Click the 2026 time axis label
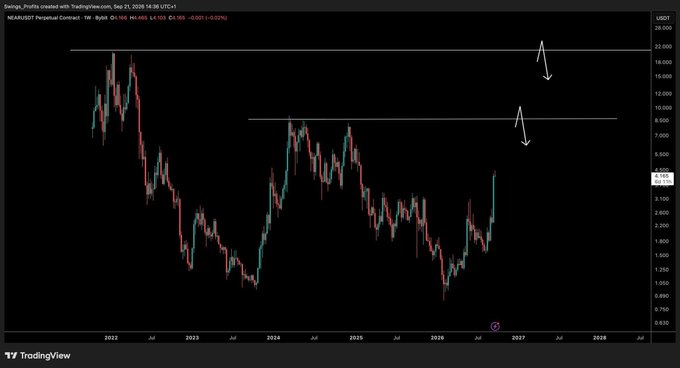The image size is (680, 368). 437,338
